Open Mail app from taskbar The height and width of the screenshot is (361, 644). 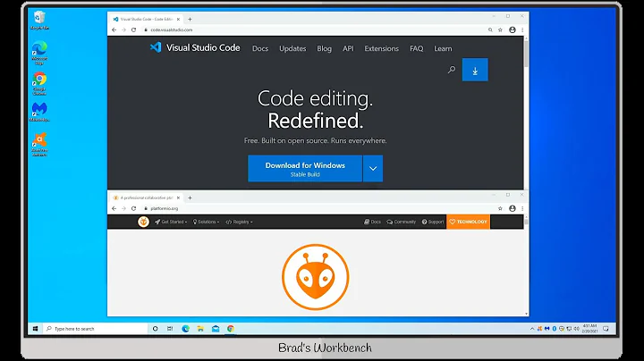point(216,329)
